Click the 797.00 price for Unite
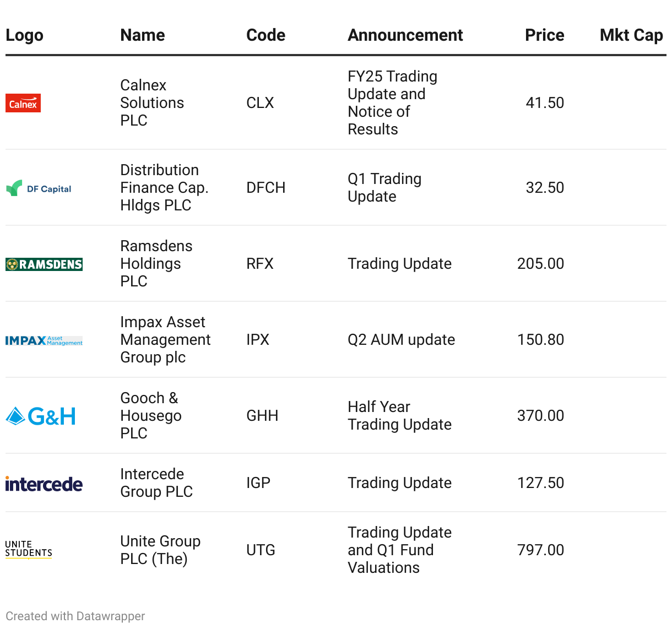 click(x=541, y=550)
